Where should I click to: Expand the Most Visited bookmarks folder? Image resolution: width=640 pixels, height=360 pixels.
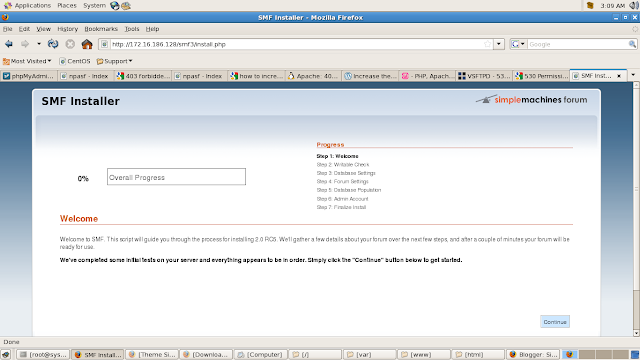pos(27,61)
